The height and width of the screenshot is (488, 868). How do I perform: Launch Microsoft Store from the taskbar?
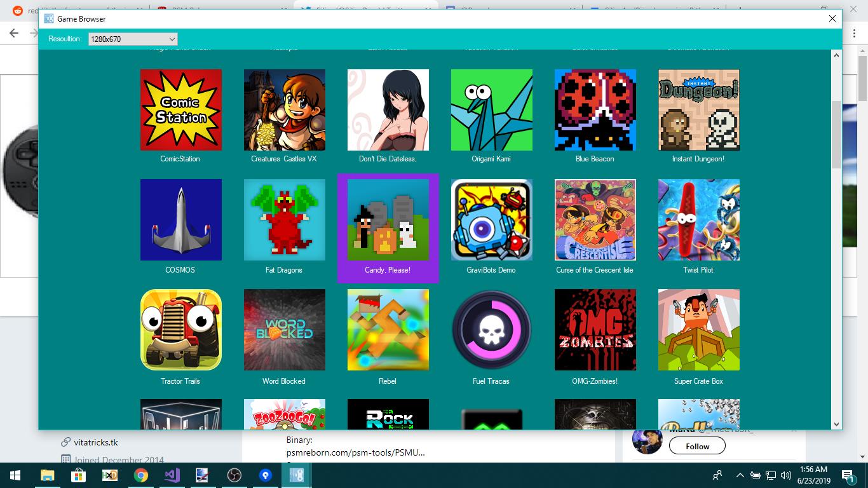(x=78, y=475)
